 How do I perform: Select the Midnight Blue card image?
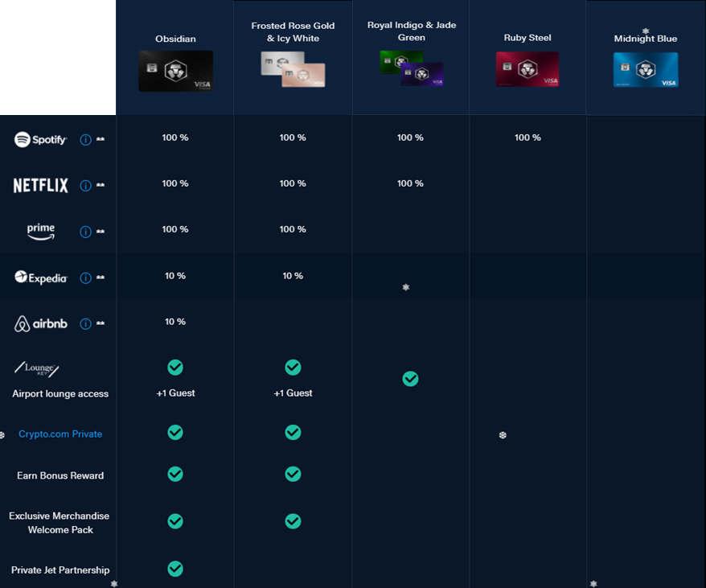click(x=646, y=70)
